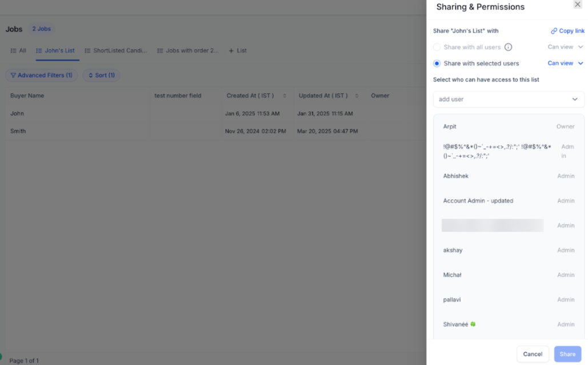Sort by the Updated At column arrows
The height and width of the screenshot is (365, 588).
tap(357, 96)
